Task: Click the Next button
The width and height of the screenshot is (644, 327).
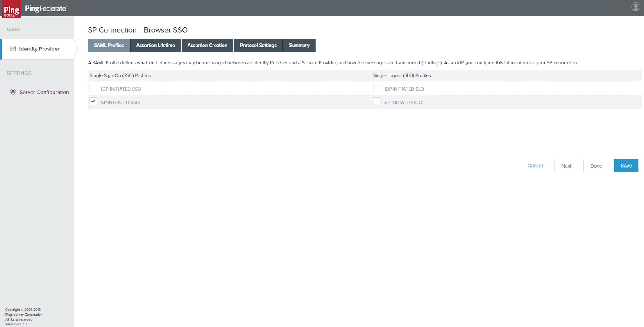Action: [x=566, y=166]
